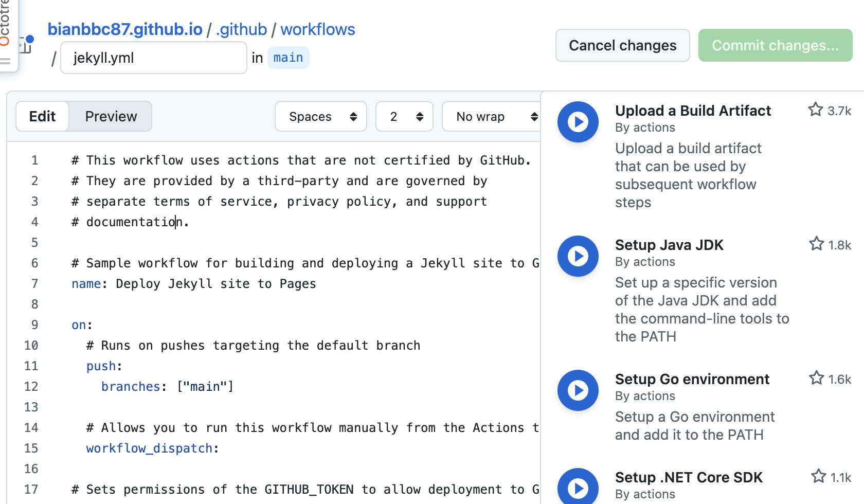This screenshot has width=864, height=504.
Task: Open the Spaces indent mode dropdown
Action: point(320,117)
